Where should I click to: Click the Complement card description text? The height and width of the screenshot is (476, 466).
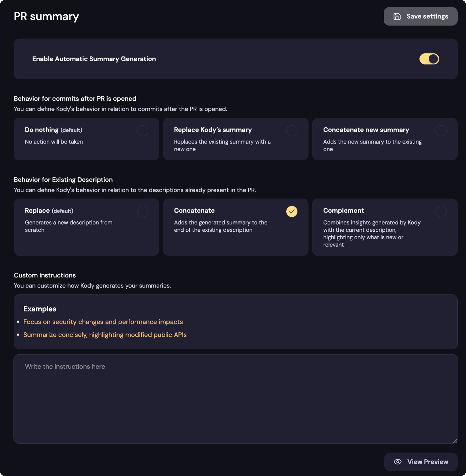point(371,233)
